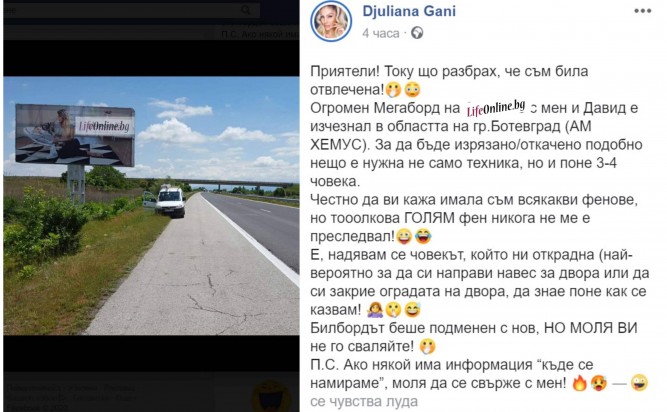Click the white van in the photo
The height and width of the screenshot is (412, 667).
click(x=166, y=202)
